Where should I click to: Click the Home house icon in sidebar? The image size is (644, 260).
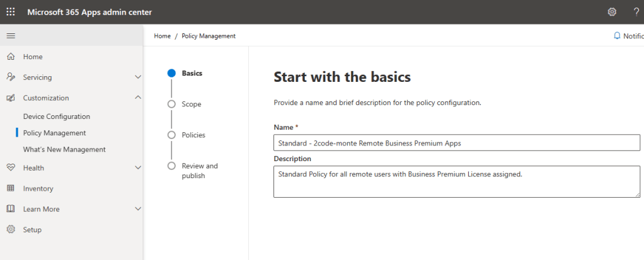coord(11,57)
